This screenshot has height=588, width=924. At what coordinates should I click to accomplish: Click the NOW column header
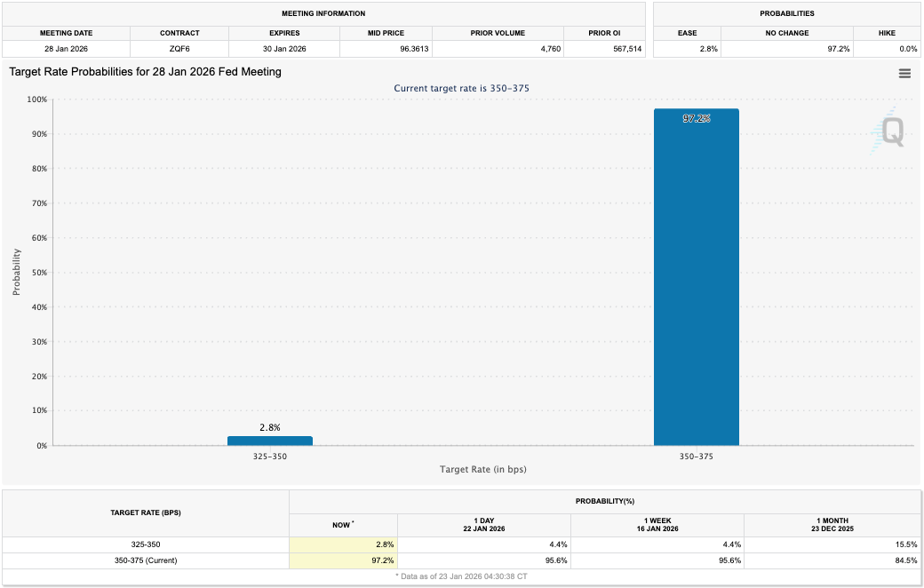pyautogui.click(x=342, y=525)
